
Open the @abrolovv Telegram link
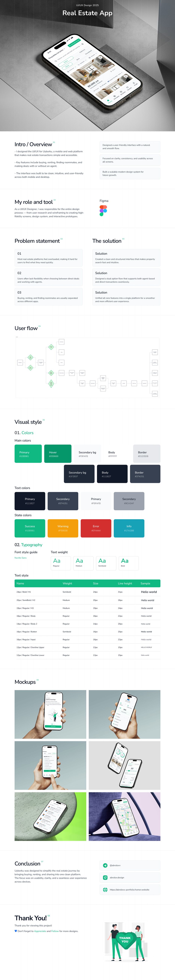pos(130,865)
